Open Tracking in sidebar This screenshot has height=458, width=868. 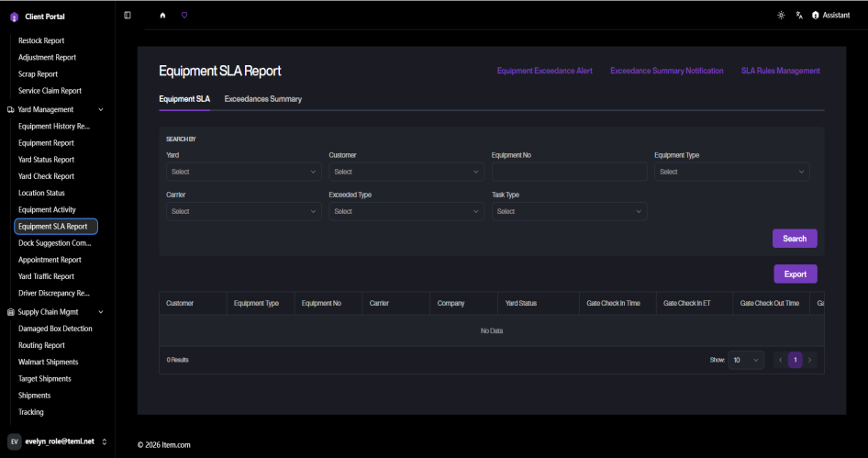click(x=31, y=412)
